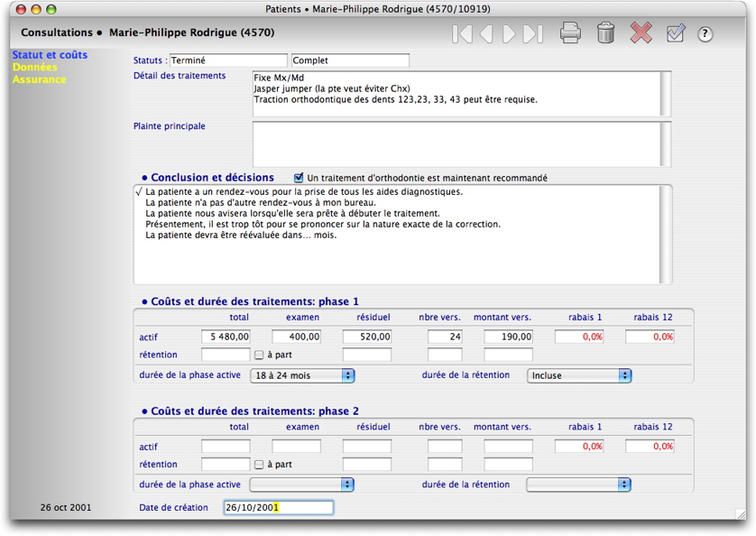Open phase 1 durée de la rétention dropdown

click(579, 375)
